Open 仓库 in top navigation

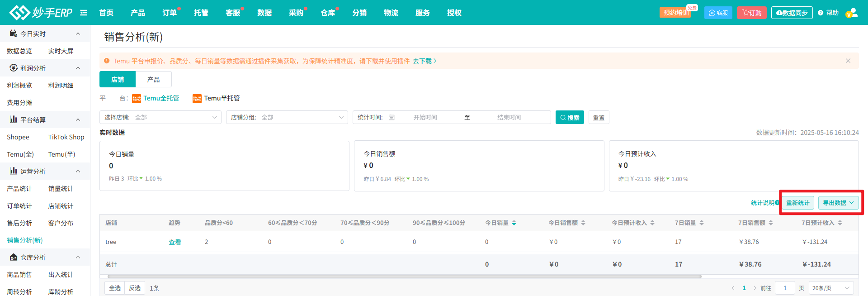[328, 13]
